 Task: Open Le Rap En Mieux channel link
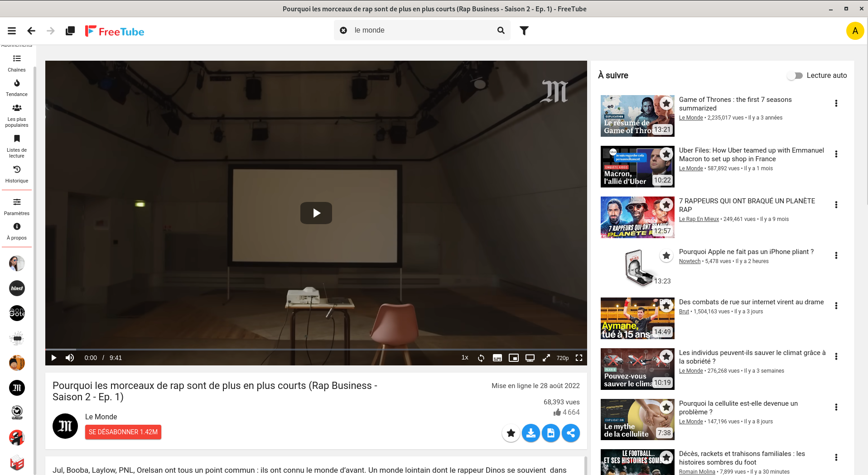pos(699,219)
